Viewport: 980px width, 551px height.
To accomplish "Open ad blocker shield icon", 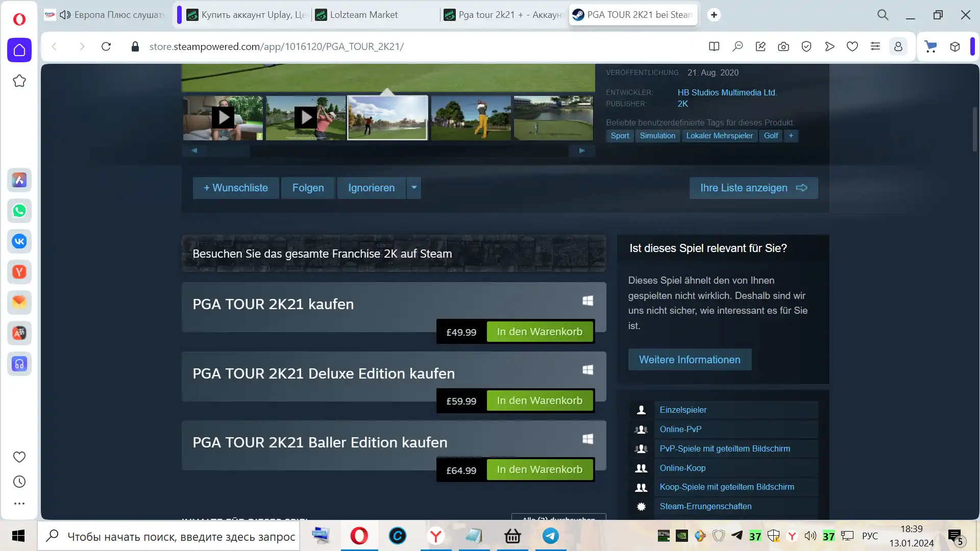I will (806, 46).
